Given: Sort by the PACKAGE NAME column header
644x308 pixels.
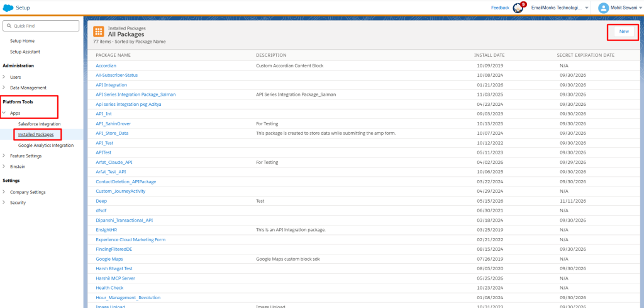Looking at the screenshot, I should pyautogui.click(x=113, y=55).
